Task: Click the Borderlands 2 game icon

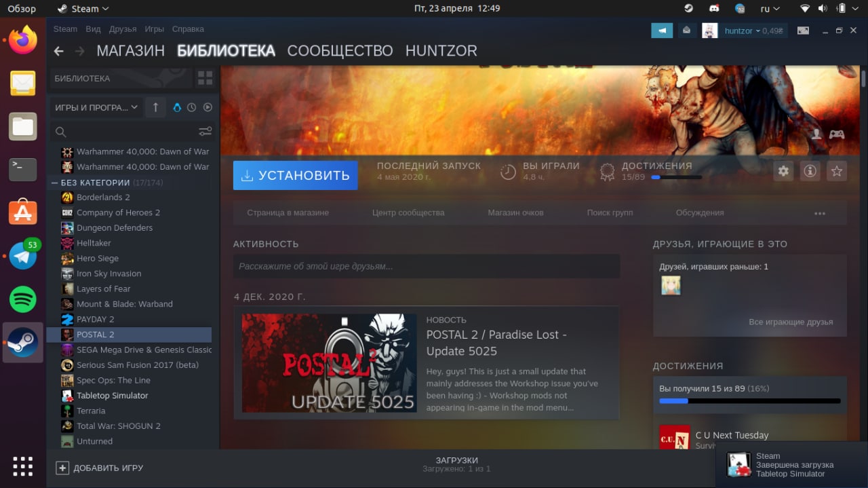Action: point(67,198)
